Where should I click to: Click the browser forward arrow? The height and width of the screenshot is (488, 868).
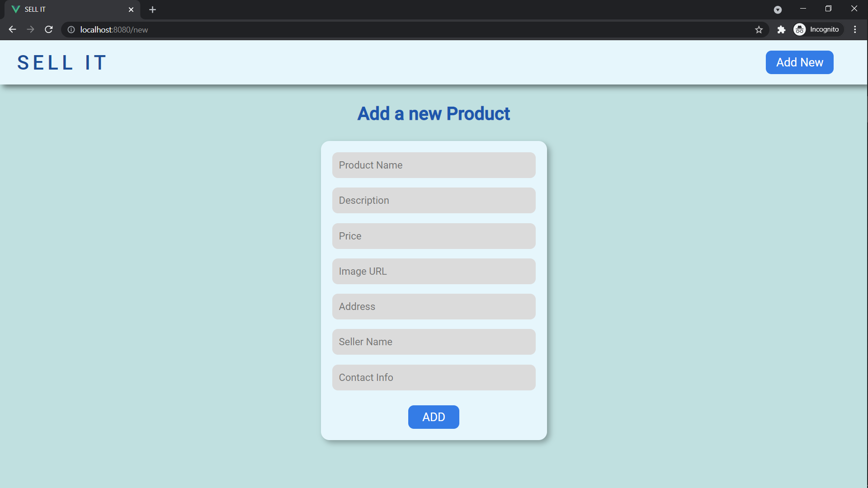coord(30,29)
